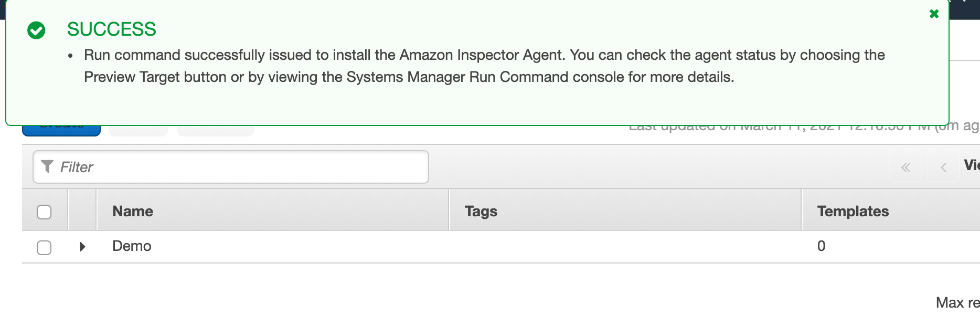Click the funnel filter icon
The height and width of the screenshot is (316, 980).
(47, 166)
